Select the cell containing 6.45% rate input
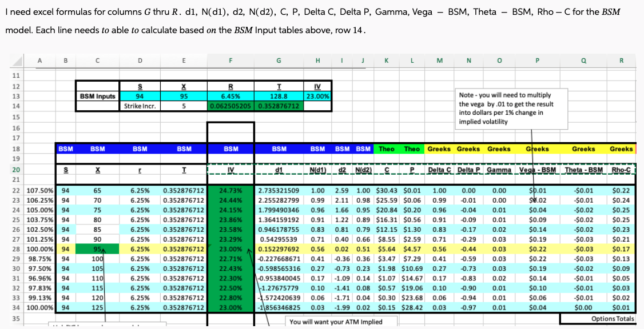 pyautogui.click(x=230, y=97)
